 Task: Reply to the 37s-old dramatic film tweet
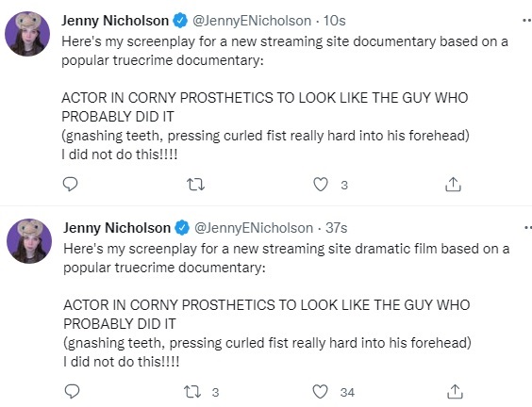[72, 392]
